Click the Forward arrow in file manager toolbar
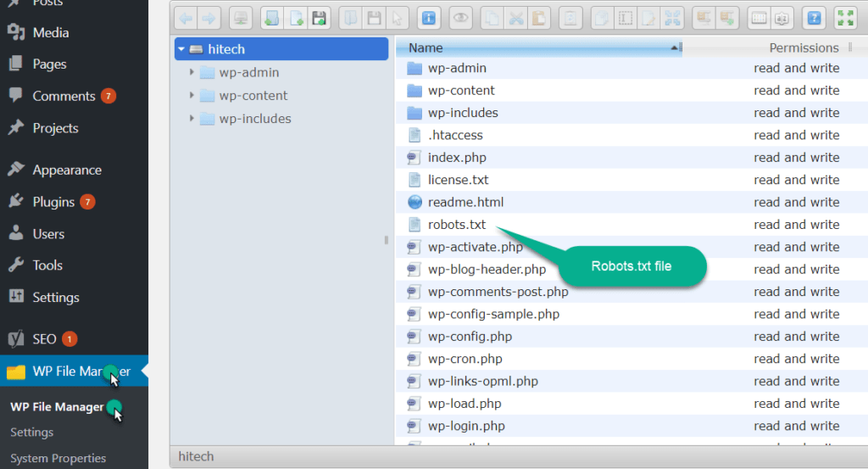Image resolution: width=868 pixels, height=469 pixels. [209, 19]
